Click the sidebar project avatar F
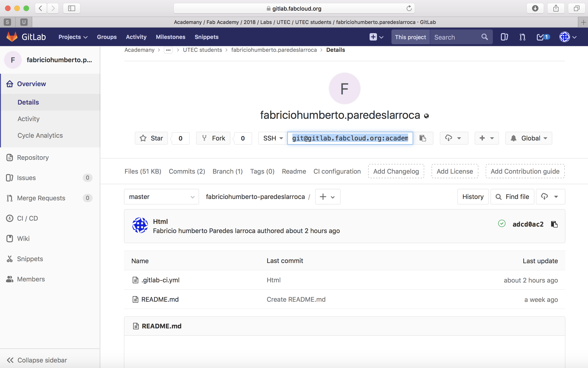The width and height of the screenshot is (588, 368). tap(13, 60)
